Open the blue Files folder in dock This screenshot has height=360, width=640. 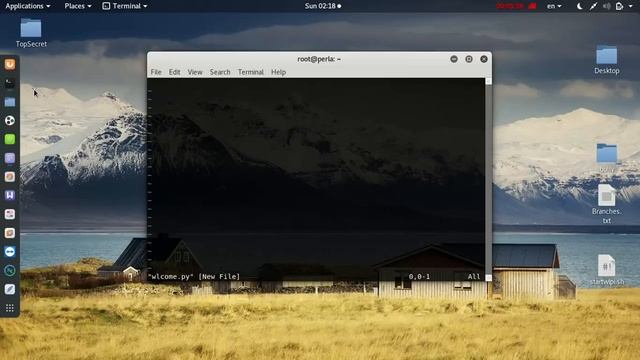click(x=10, y=102)
